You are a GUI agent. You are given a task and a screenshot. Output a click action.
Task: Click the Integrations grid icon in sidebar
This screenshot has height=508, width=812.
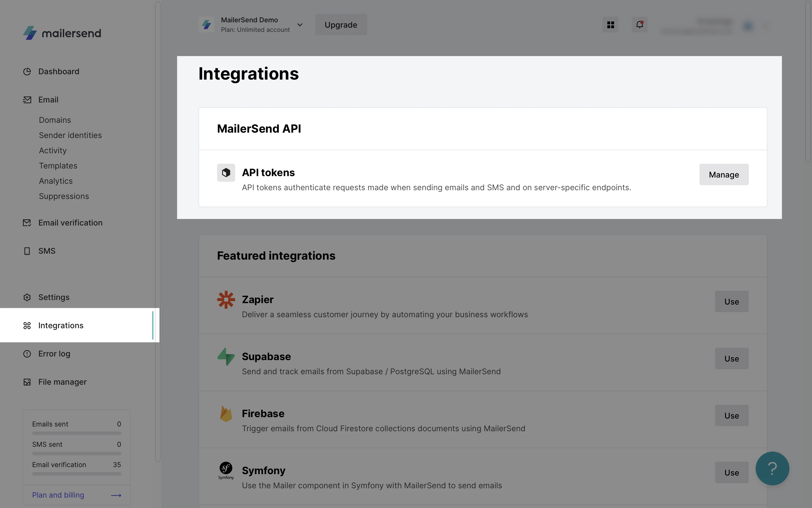(x=27, y=326)
